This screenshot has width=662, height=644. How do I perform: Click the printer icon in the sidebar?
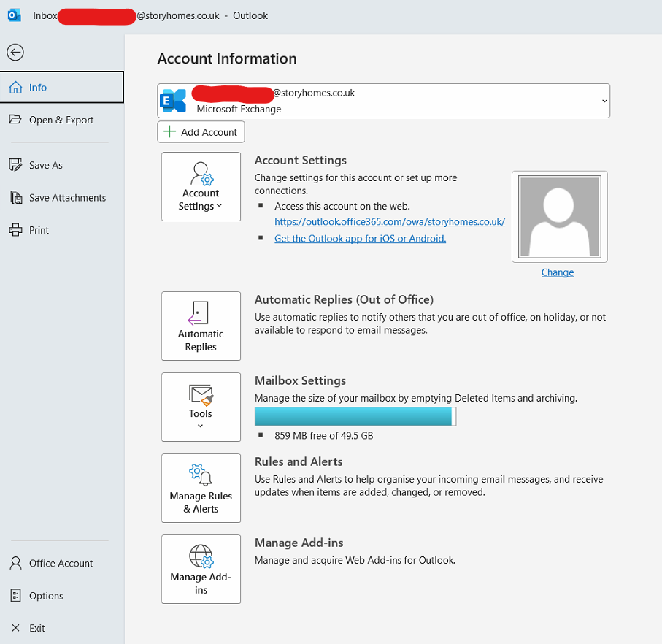point(15,230)
